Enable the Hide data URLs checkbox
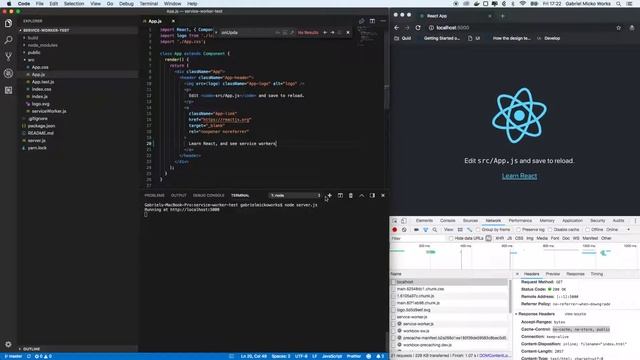Image resolution: width=640 pixels, height=360 pixels. pyautogui.click(x=451, y=238)
